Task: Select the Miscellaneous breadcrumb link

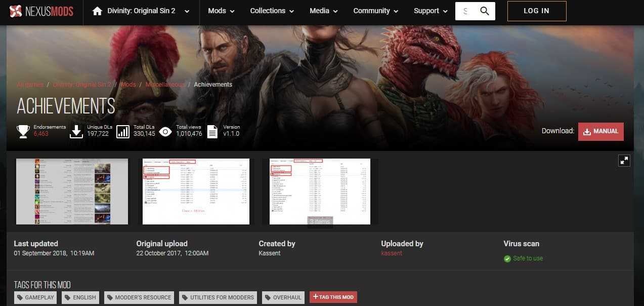Action: pyautogui.click(x=165, y=85)
